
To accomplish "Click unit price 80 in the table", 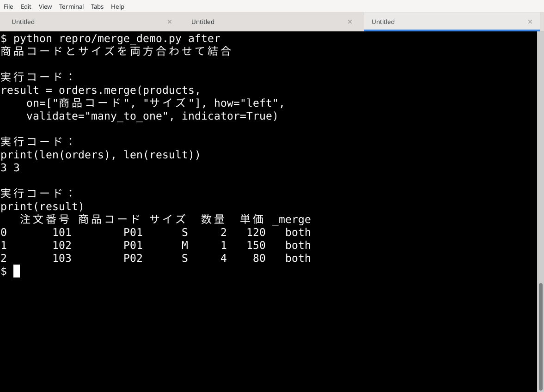I will pos(259,258).
